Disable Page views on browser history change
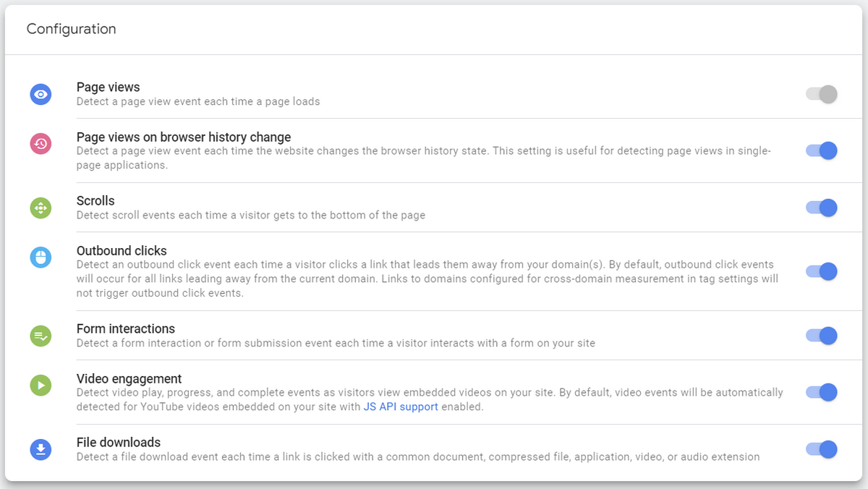 (822, 150)
